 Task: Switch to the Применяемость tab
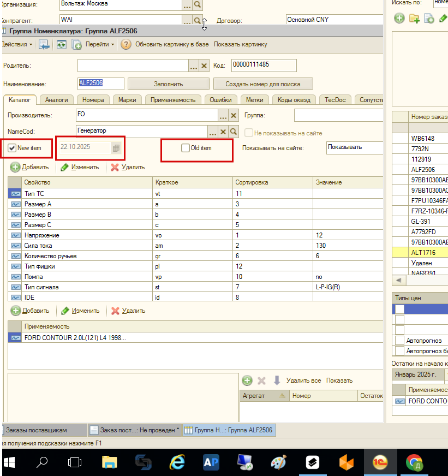coord(173,100)
